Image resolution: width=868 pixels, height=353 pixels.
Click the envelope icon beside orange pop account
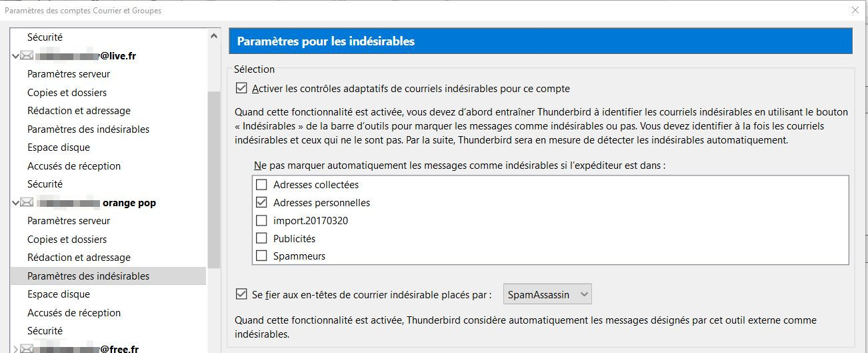tap(27, 203)
